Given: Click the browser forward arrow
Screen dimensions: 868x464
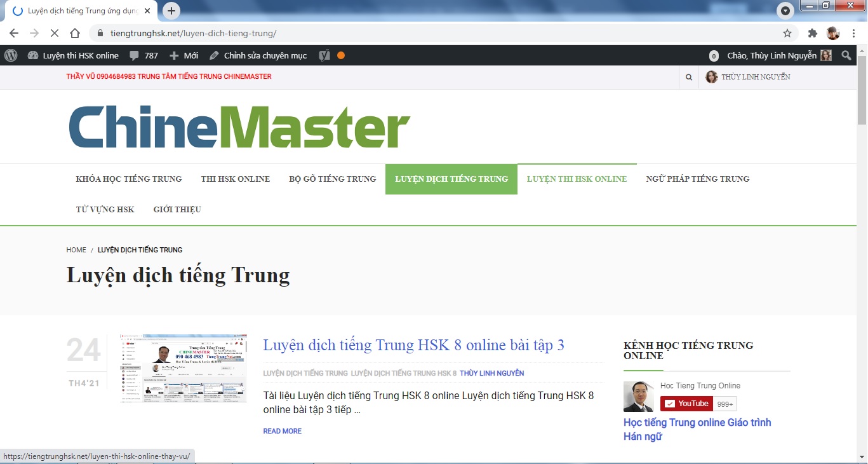Looking at the screenshot, I should (34, 33).
